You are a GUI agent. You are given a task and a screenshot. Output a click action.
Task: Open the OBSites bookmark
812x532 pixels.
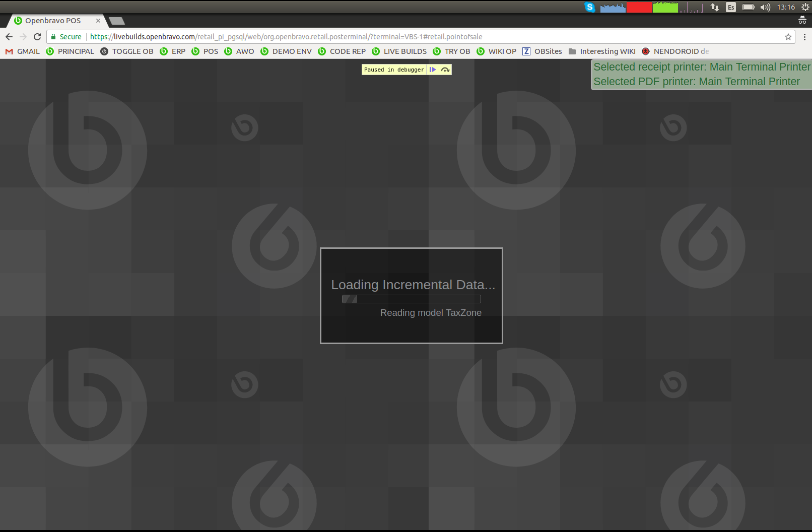click(x=542, y=51)
